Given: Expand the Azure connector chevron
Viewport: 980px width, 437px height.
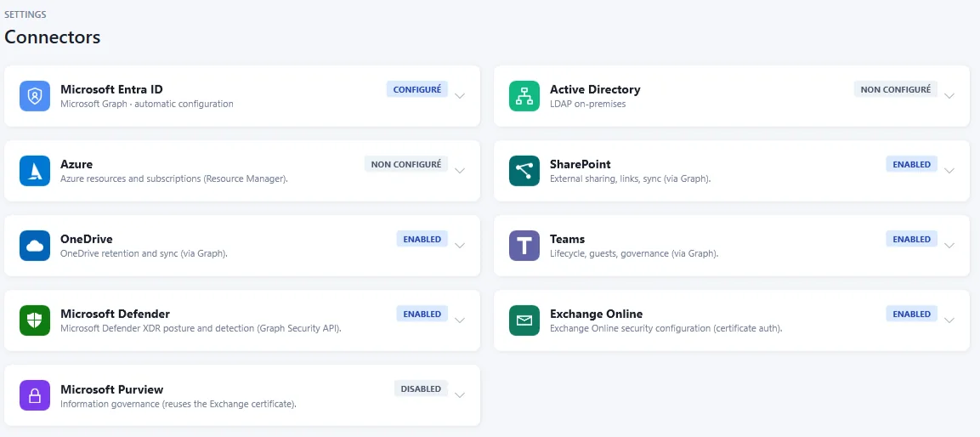Looking at the screenshot, I should 460,171.
